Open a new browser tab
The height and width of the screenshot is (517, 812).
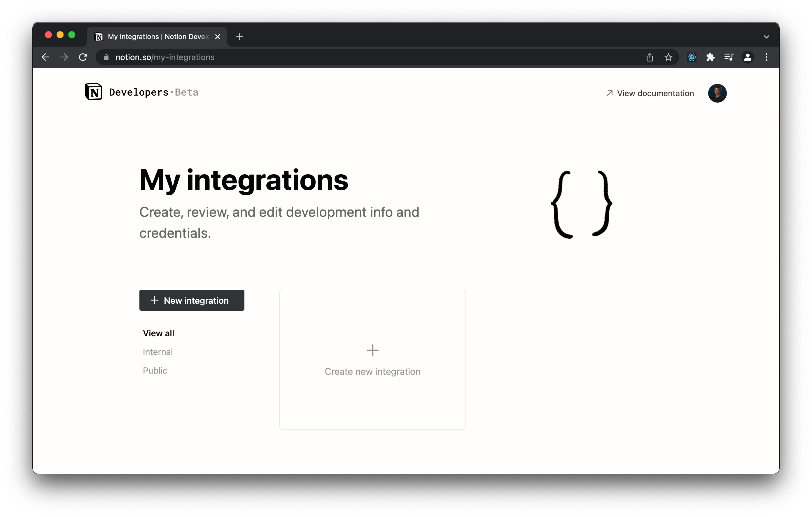(x=240, y=37)
